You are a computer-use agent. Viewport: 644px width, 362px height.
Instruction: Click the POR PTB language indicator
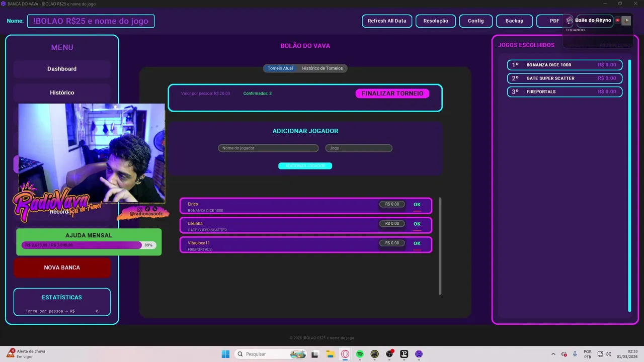pyautogui.click(x=588, y=354)
